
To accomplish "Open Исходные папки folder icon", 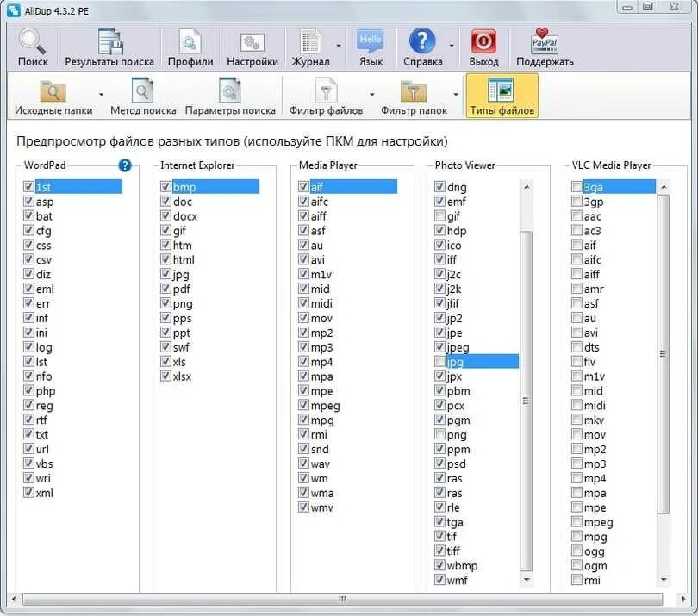I will (x=53, y=90).
